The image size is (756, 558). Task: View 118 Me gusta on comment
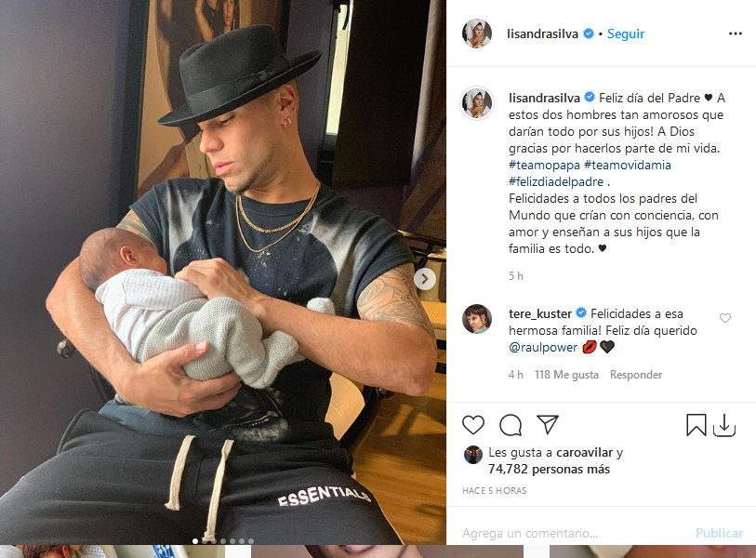tap(566, 375)
